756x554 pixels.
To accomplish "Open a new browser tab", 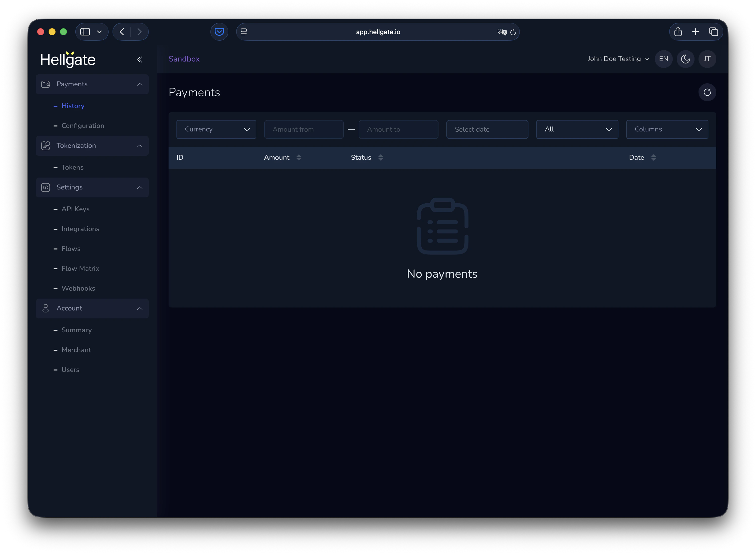I will click(x=695, y=32).
